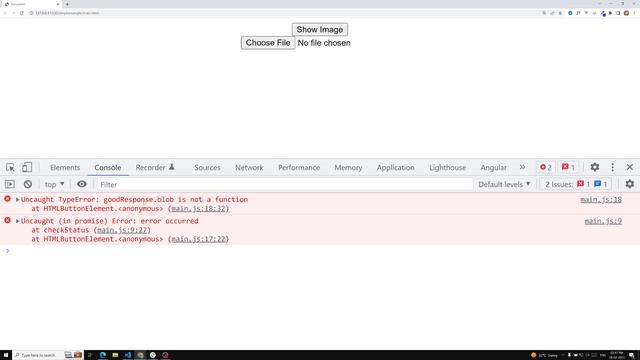The height and width of the screenshot is (360, 640).
Task: Click the browser profile avatar icon
Action: pyautogui.click(x=626, y=13)
